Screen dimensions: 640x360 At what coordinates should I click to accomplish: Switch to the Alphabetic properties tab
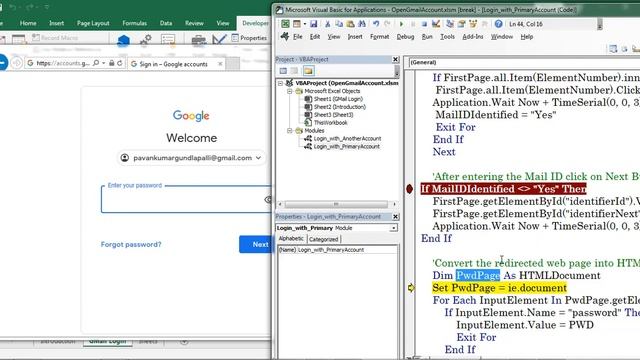(291, 238)
